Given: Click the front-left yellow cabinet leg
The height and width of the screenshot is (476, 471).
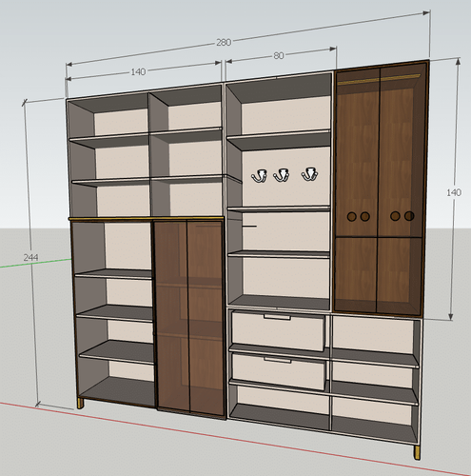Looking at the screenshot, I should click(81, 403).
